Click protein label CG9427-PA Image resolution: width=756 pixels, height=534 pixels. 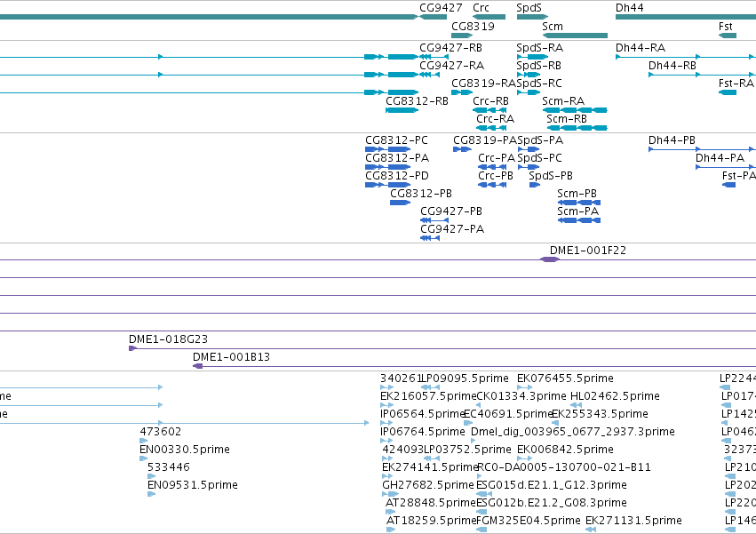[x=452, y=229]
